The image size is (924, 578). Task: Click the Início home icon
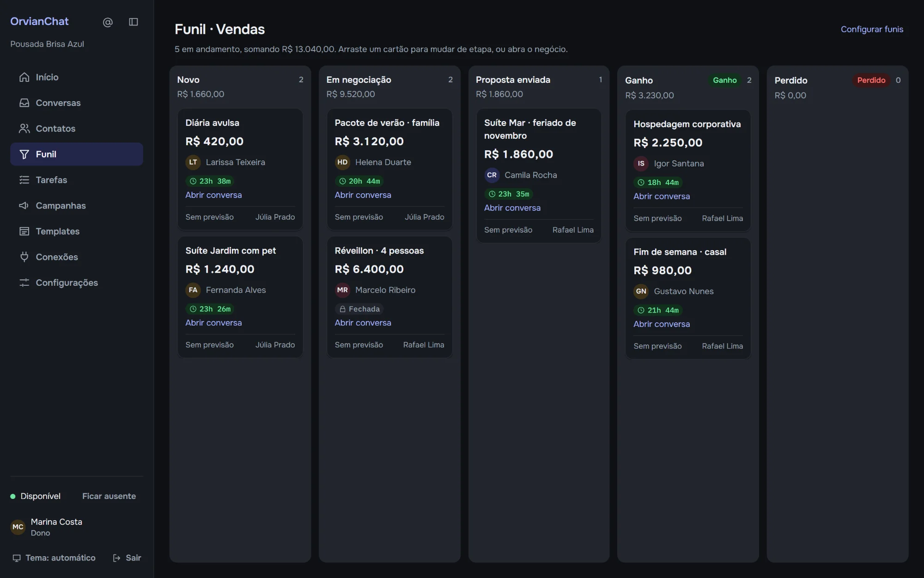pos(24,77)
